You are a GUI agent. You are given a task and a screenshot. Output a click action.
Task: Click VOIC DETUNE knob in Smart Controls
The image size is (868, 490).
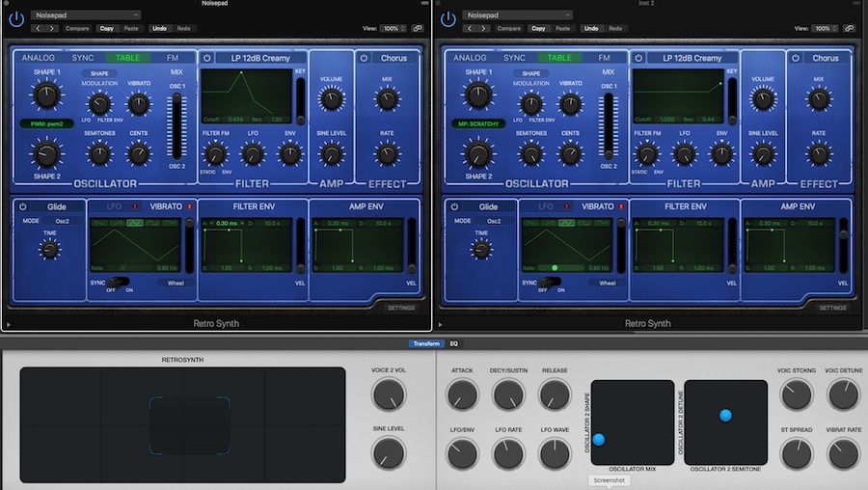843,395
